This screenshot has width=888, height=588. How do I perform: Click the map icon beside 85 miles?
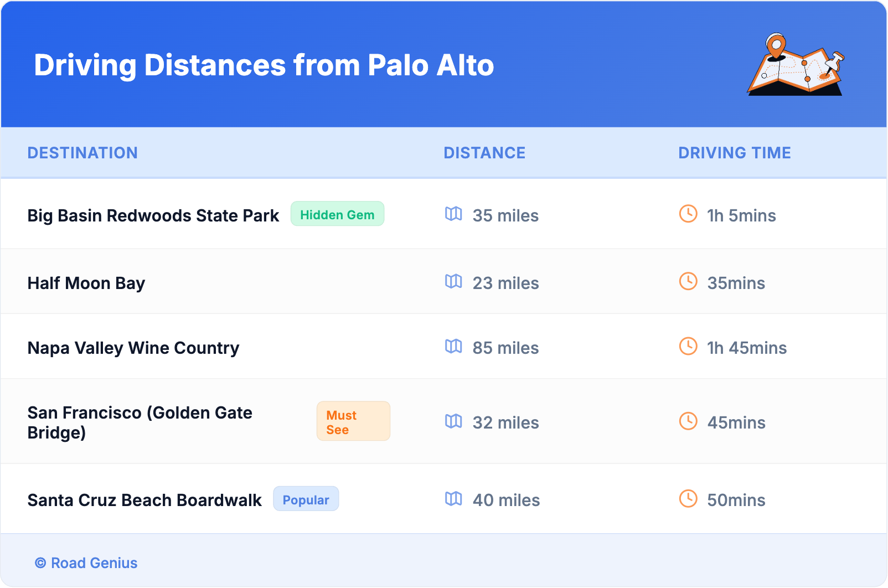click(453, 346)
